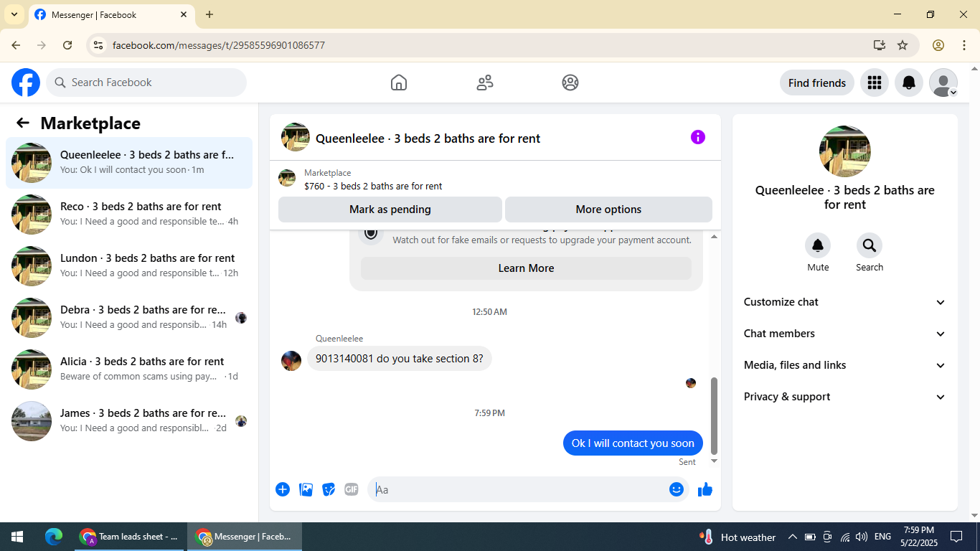Viewport: 980px width, 551px height.
Task: Open the Groups icon in top navigation
Action: (x=570, y=83)
